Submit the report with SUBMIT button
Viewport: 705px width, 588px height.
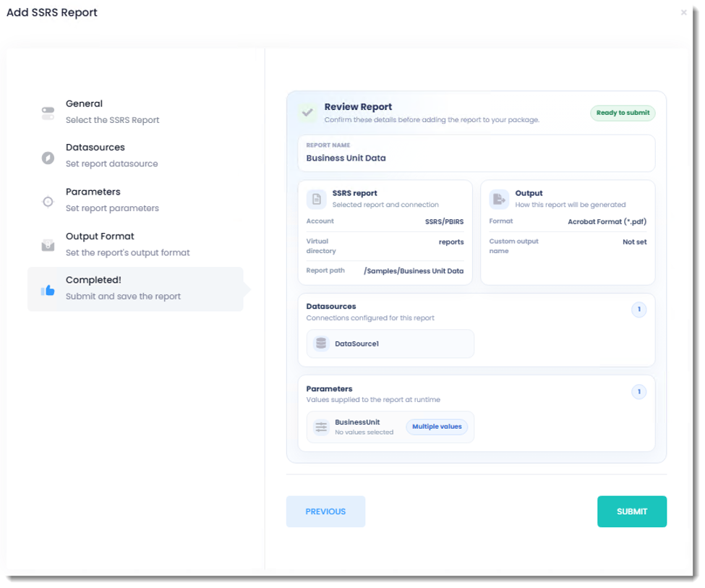tap(632, 511)
